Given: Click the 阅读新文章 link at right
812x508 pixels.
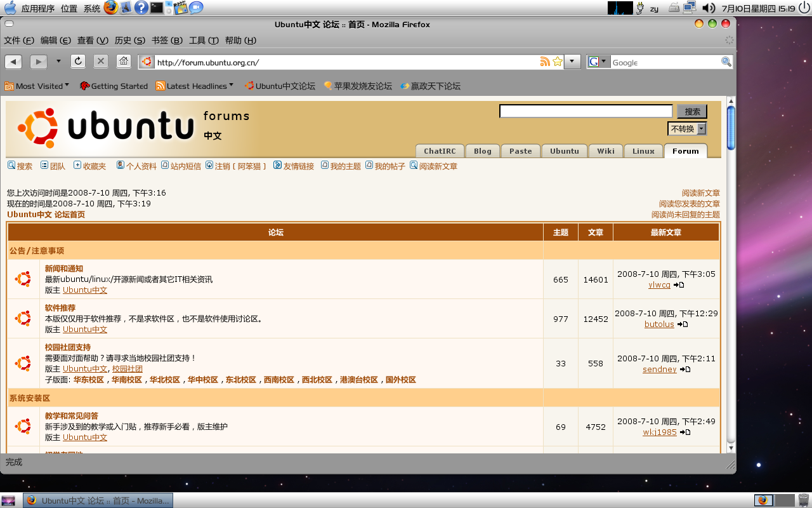Looking at the screenshot, I should [x=701, y=193].
